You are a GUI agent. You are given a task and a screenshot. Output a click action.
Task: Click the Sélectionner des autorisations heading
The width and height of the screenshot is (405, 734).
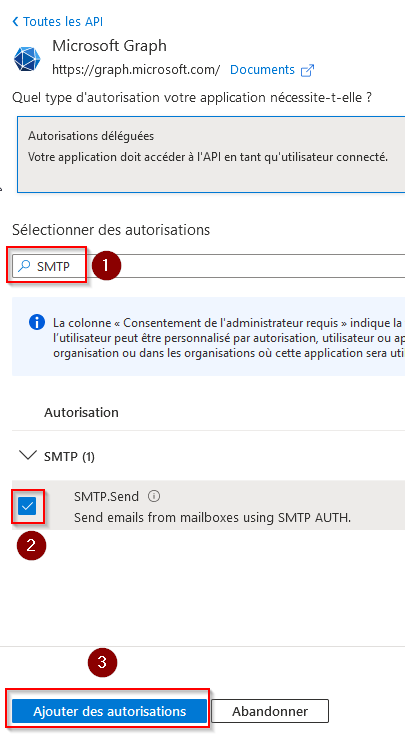(111, 230)
